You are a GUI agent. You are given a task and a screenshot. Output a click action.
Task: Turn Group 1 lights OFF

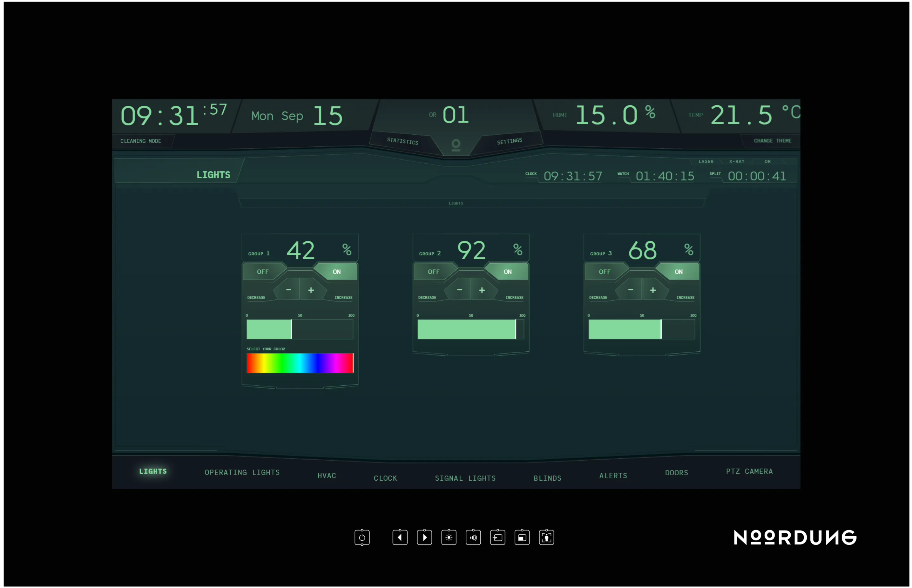(x=263, y=272)
